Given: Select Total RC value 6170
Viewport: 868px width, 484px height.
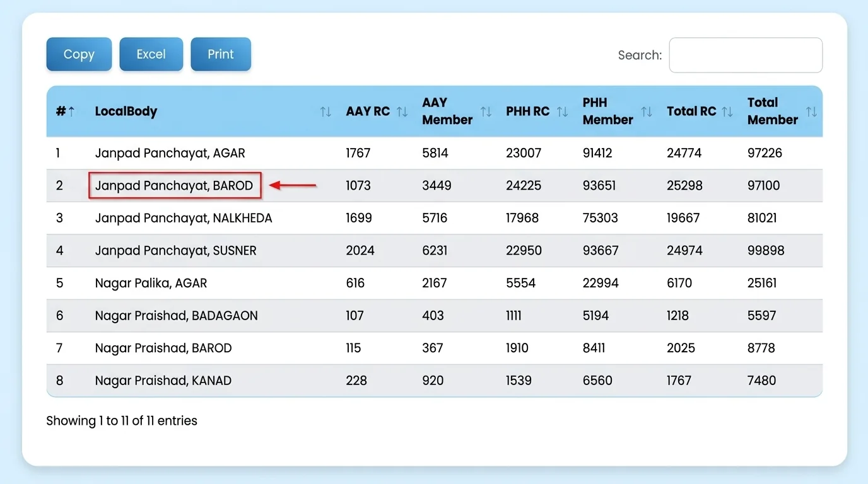Looking at the screenshot, I should coord(679,283).
